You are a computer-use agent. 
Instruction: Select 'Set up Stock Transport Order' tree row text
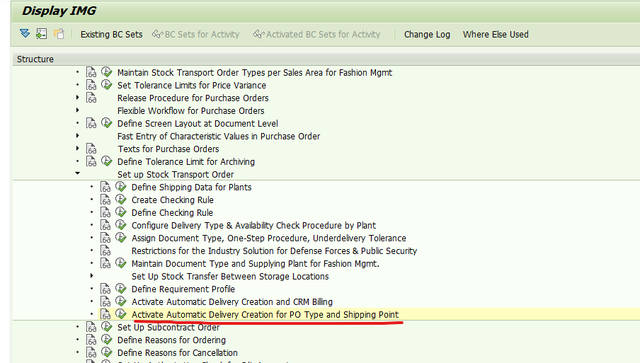click(x=176, y=174)
